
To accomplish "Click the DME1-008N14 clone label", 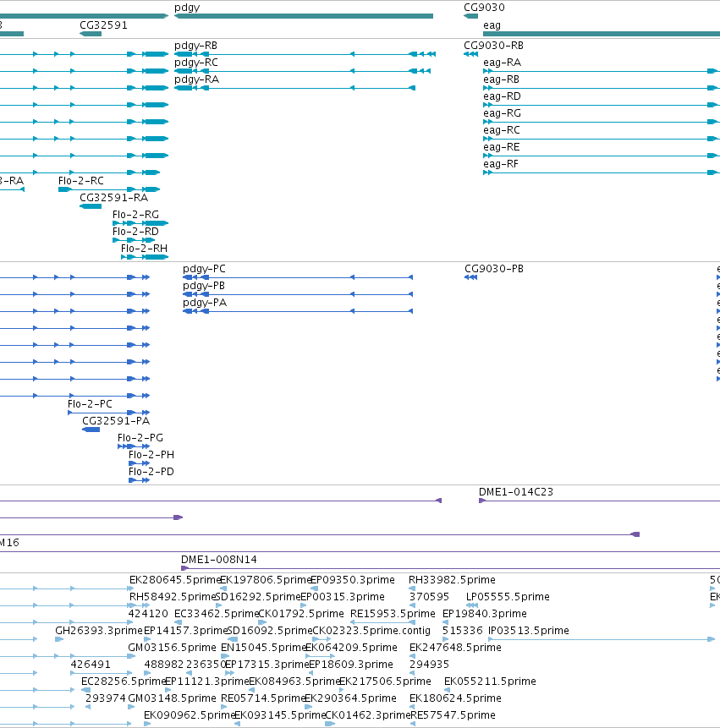I will [219, 560].
